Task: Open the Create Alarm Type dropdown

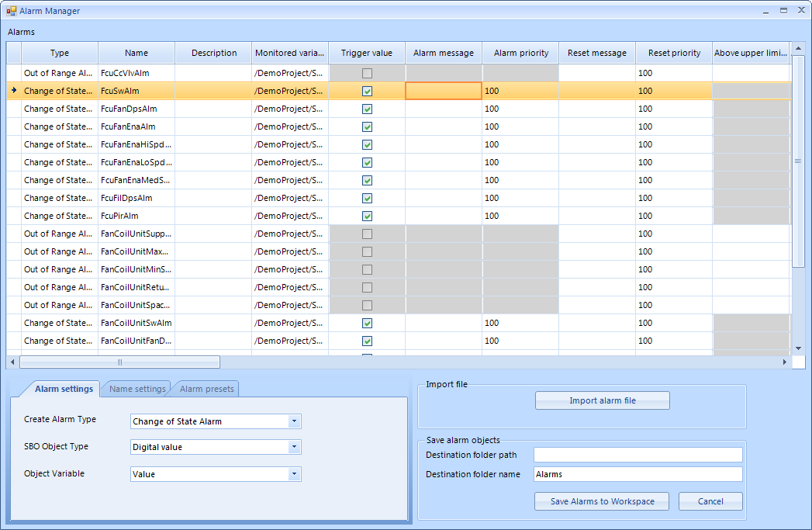Action: (294, 421)
